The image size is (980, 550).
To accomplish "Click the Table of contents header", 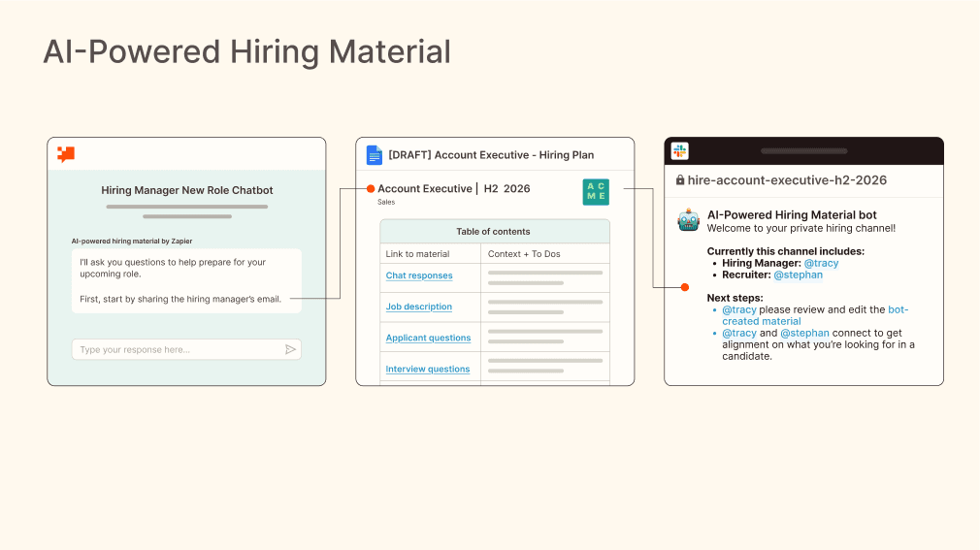I will click(x=493, y=232).
